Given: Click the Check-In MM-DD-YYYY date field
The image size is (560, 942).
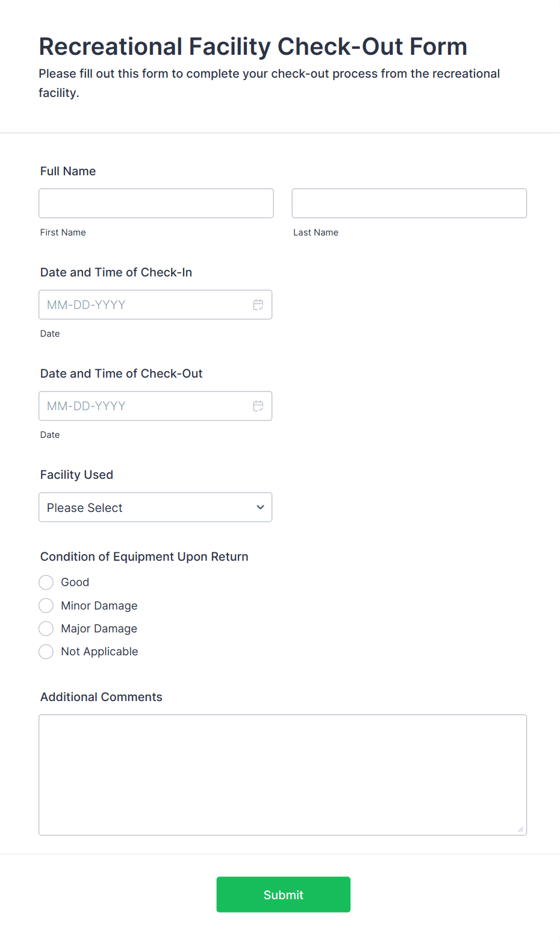Looking at the screenshot, I should pyautogui.click(x=145, y=305).
